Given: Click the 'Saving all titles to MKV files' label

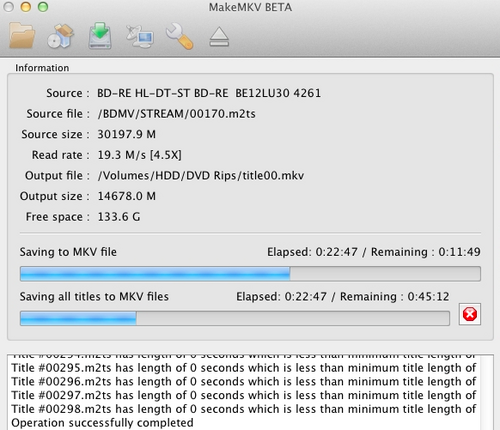Looking at the screenshot, I should 94,297.
